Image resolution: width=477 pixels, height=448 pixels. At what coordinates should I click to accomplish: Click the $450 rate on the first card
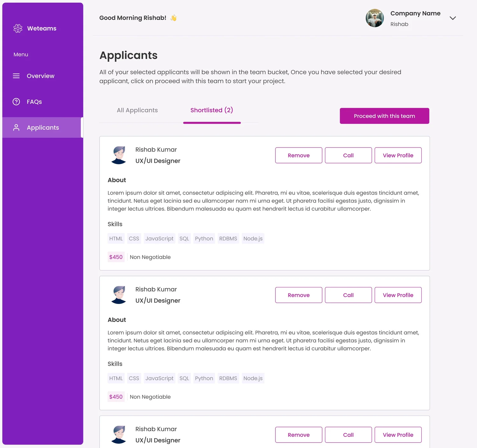click(x=116, y=257)
